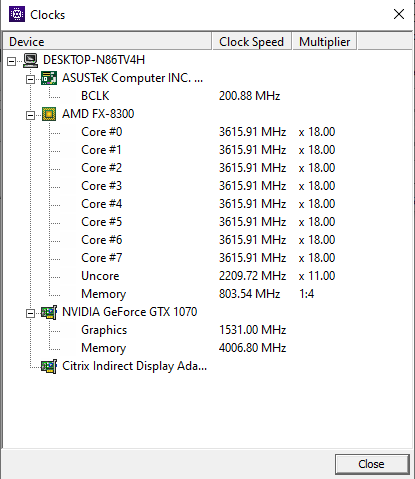
Task: Select the Graphics clock entry
Action: (104, 330)
